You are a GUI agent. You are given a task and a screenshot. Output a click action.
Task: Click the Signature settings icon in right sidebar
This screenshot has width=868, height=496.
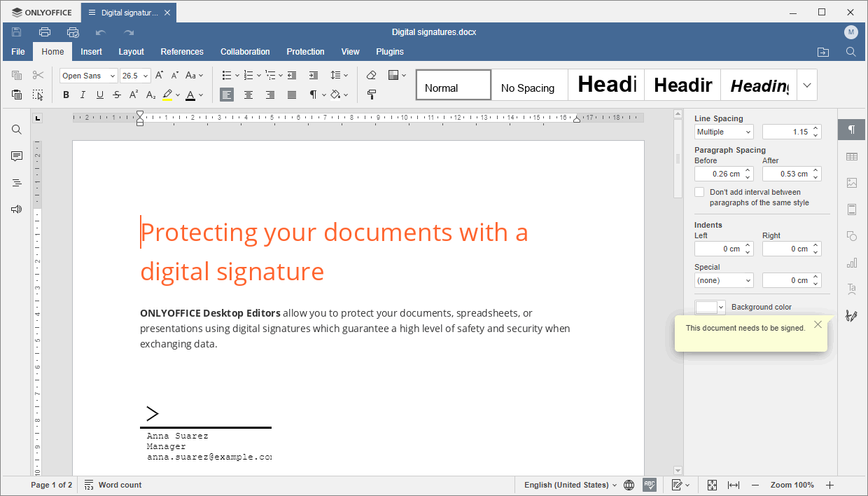tap(851, 316)
